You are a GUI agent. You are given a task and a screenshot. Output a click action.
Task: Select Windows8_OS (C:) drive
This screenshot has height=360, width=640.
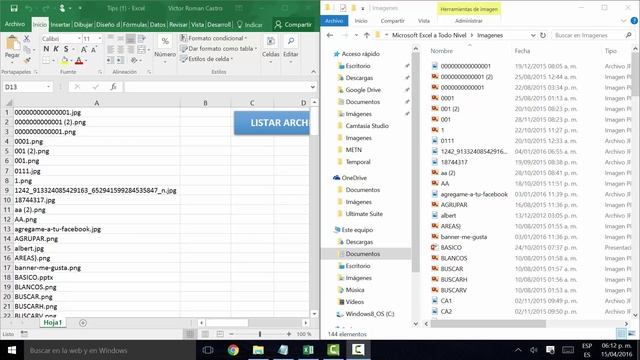pyautogui.click(x=370, y=314)
